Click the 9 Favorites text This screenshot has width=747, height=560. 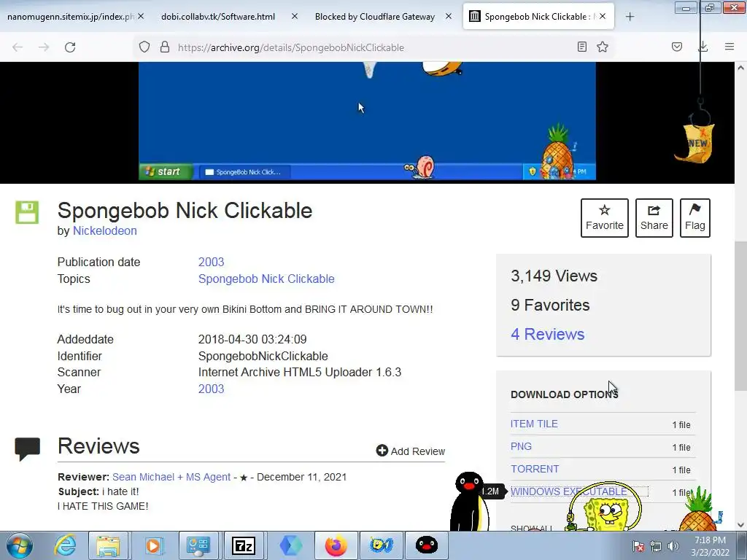point(550,305)
